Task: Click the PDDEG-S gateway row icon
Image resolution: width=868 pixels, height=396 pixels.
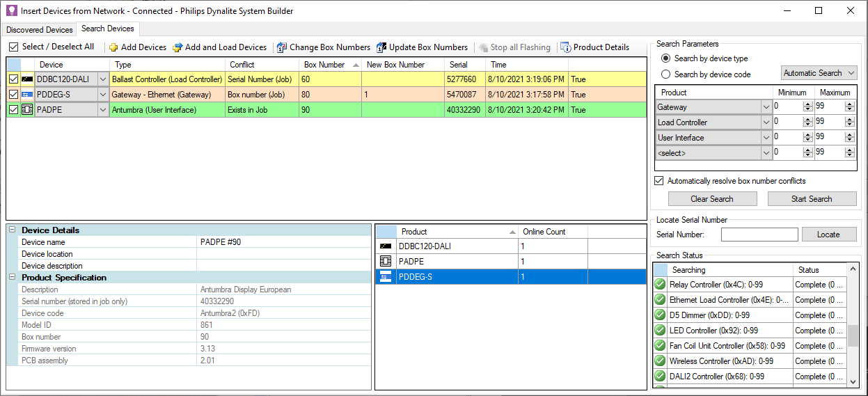Action: [x=27, y=95]
